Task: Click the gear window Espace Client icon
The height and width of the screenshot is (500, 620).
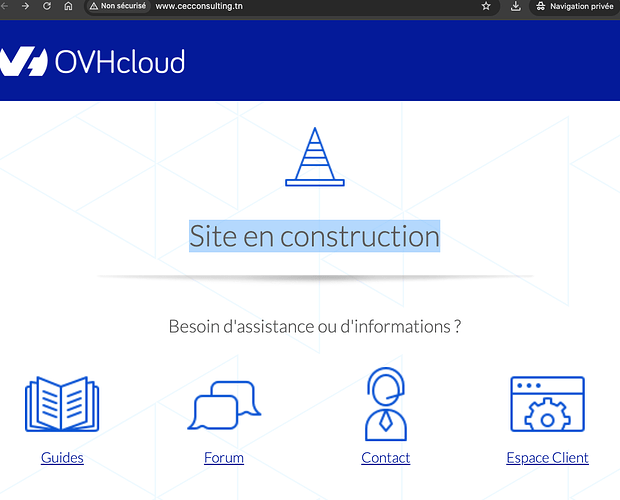Action: coord(547,404)
